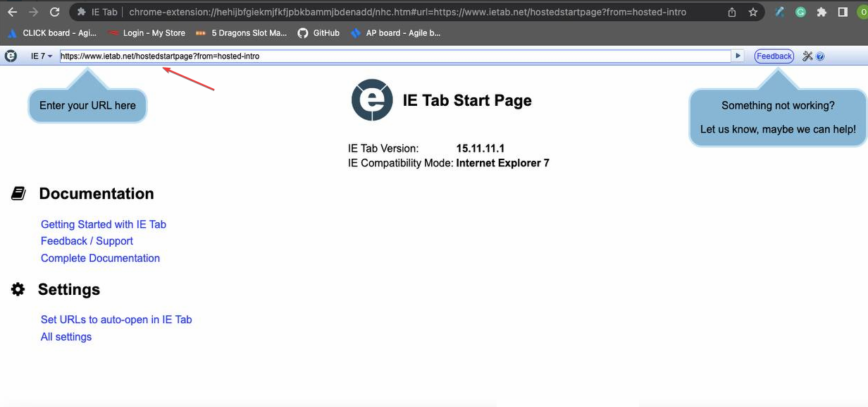
Task: Open AP board - Agile bookmark
Action: tap(395, 32)
